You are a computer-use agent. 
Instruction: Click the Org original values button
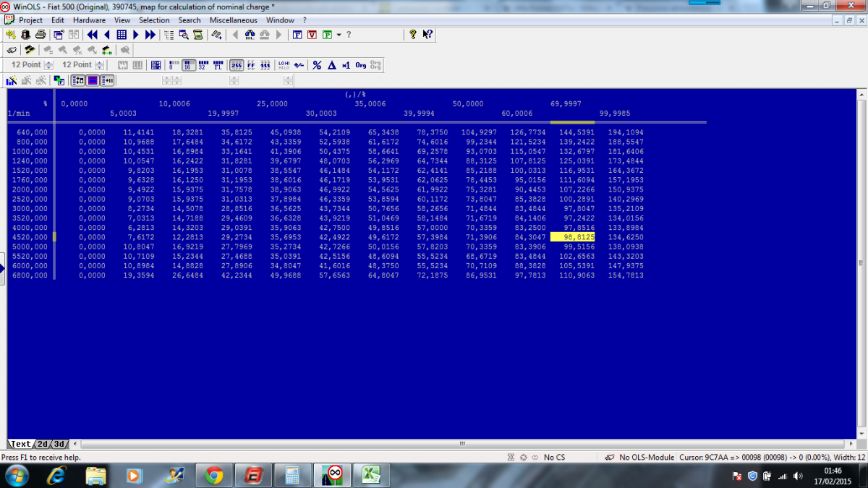click(x=360, y=65)
